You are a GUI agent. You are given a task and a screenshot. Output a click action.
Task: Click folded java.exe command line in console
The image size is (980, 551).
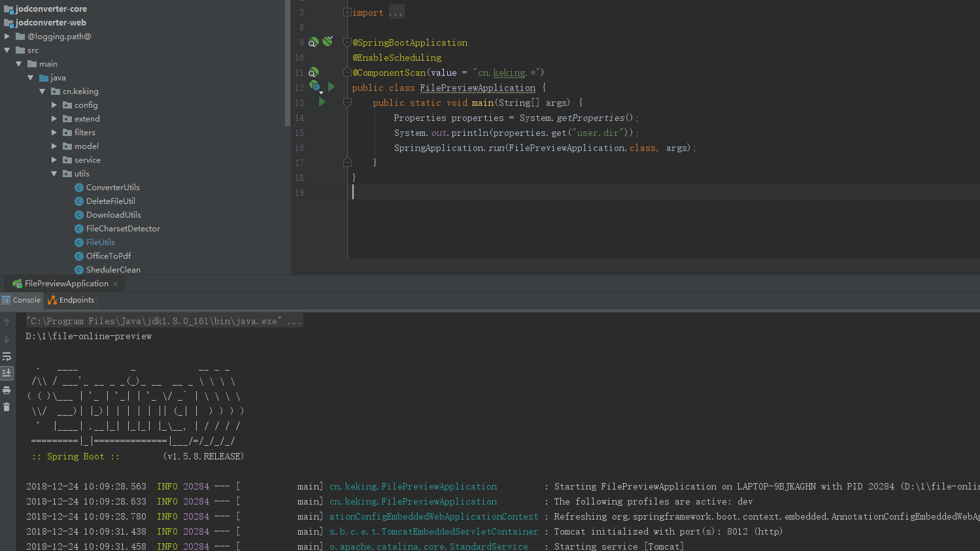(x=165, y=322)
